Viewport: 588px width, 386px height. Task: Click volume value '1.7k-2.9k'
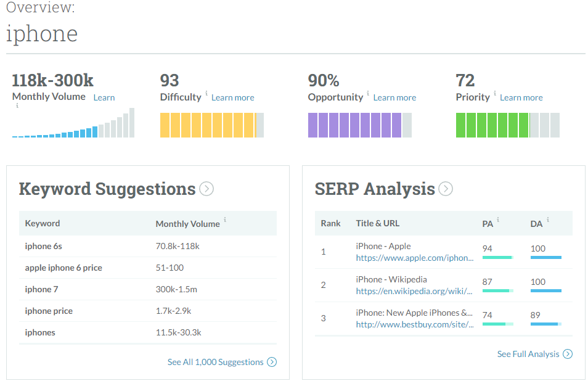173,311
